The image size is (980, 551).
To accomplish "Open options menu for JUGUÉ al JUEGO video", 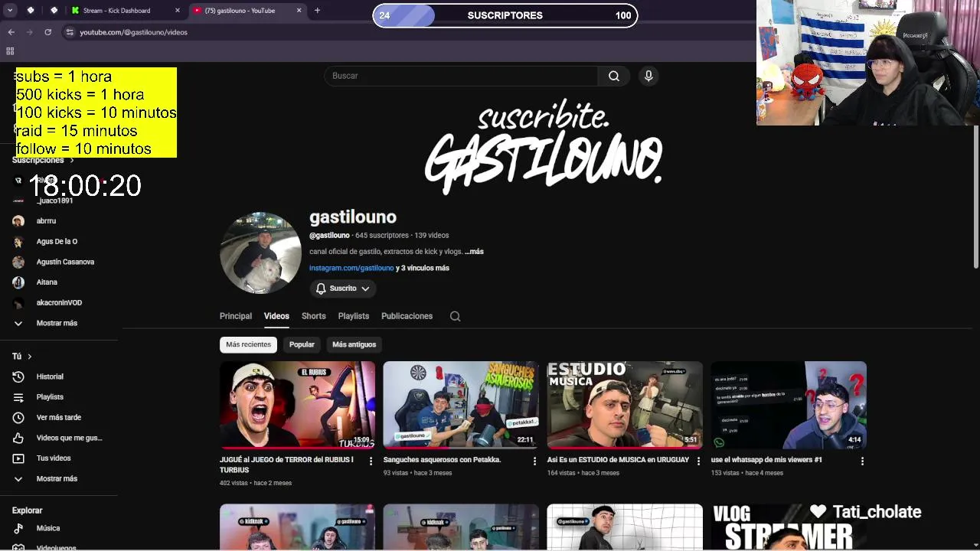I will (371, 461).
